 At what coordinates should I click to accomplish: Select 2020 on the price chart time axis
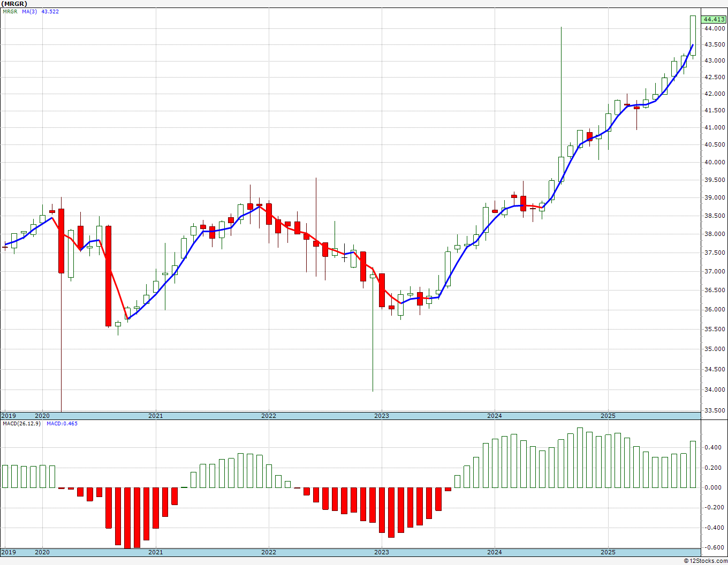pyautogui.click(x=42, y=416)
